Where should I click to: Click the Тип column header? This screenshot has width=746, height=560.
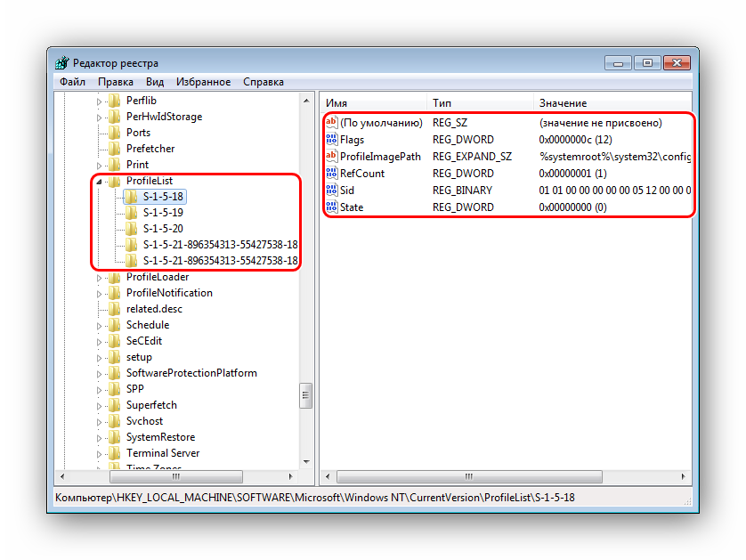pyautogui.click(x=480, y=102)
